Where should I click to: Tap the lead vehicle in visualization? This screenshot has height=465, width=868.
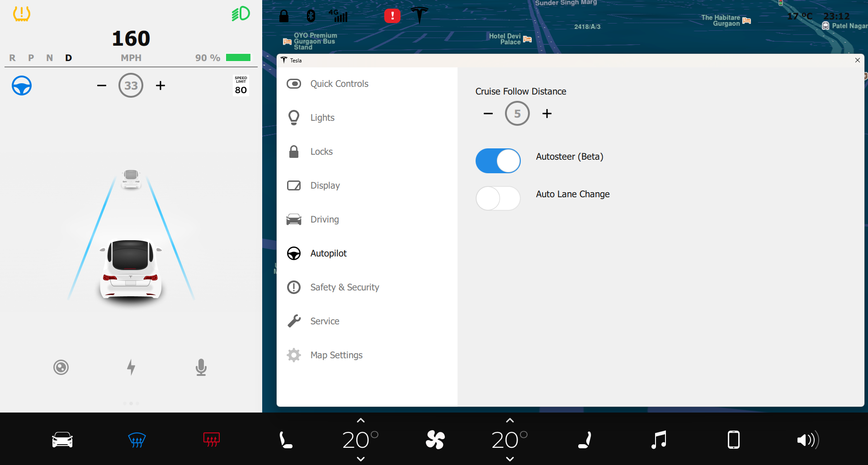131,179
